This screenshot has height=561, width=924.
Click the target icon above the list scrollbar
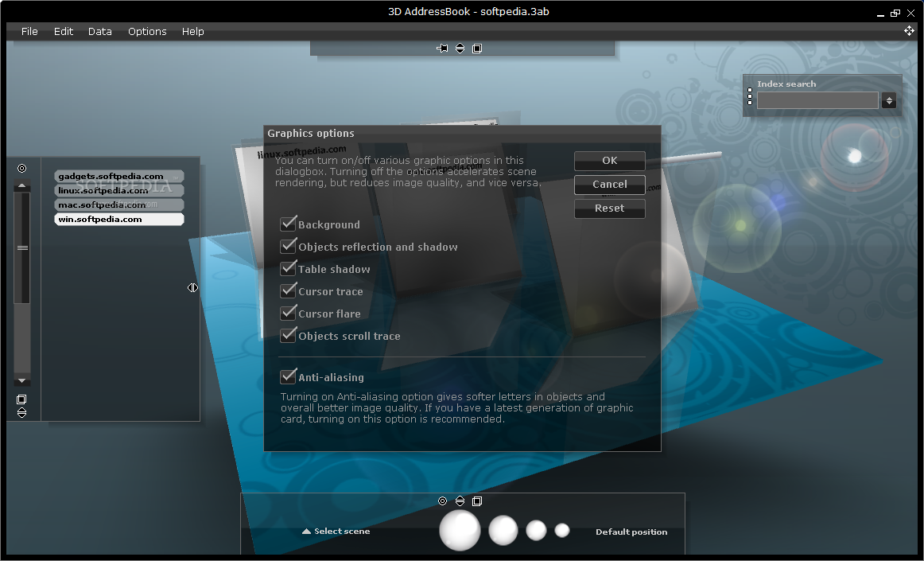(x=21, y=168)
